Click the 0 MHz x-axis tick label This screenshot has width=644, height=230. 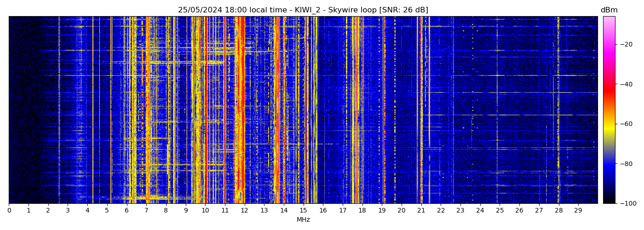[x=9, y=210]
